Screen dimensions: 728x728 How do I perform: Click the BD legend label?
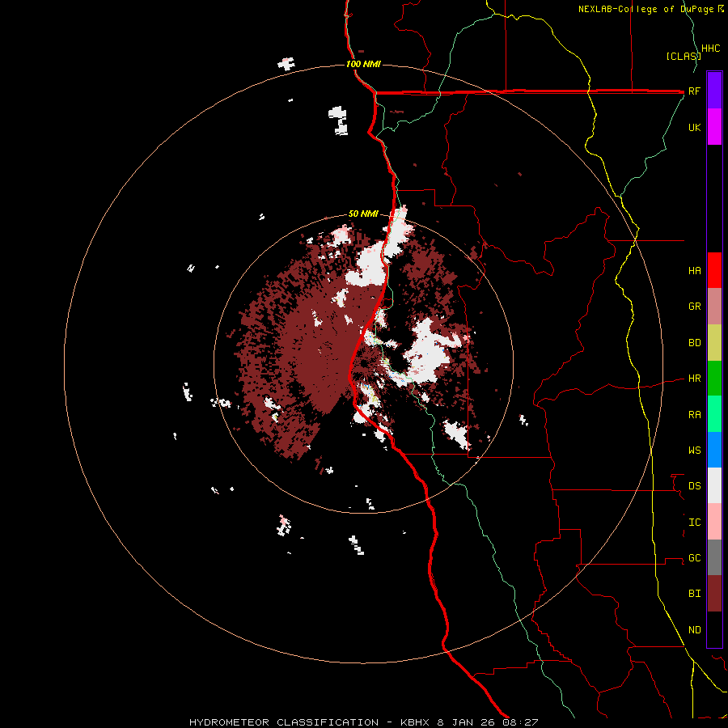coord(695,343)
